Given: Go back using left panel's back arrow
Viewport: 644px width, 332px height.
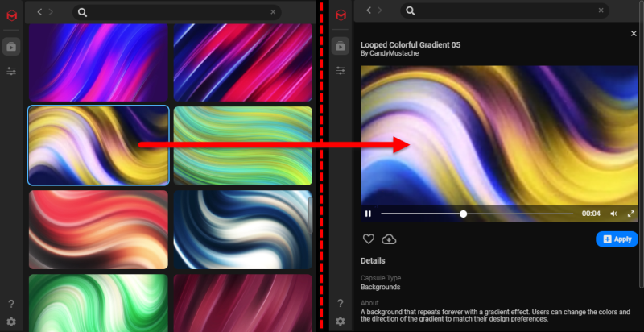Looking at the screenshot, I should click(x=39, y=12).
